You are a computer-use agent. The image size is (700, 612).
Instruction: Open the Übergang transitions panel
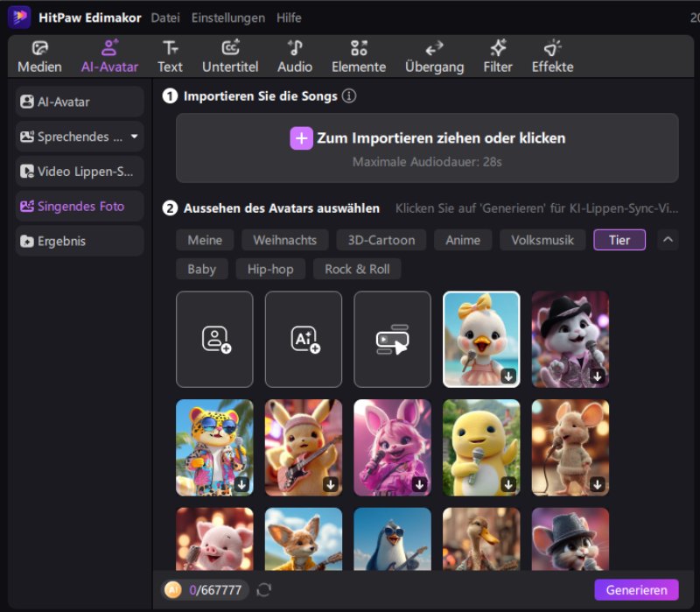434,57
